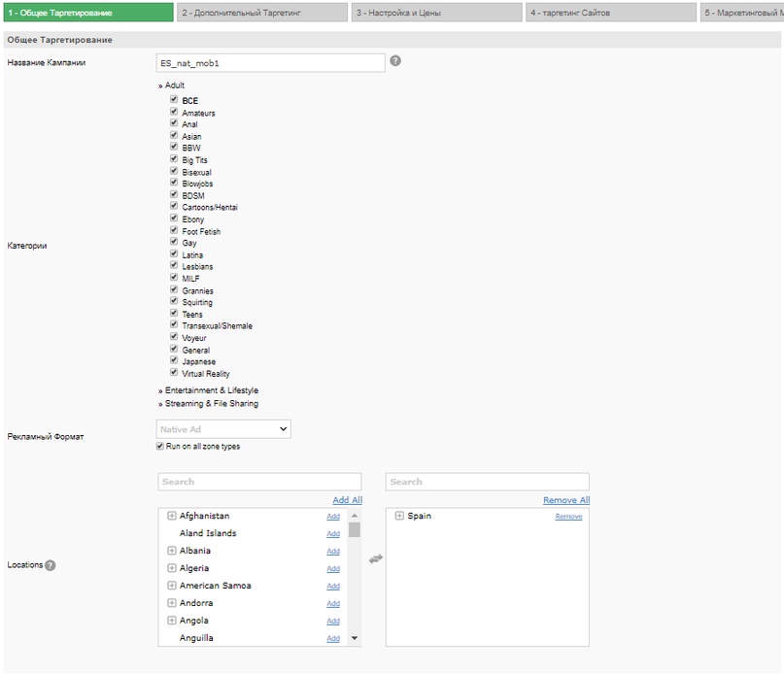
Task: Go to таргетинг Сайтов tab
Action: 610,13
